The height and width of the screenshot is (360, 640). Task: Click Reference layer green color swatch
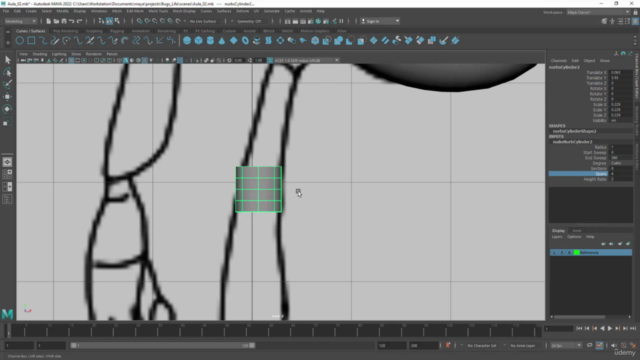click(577, 253)
